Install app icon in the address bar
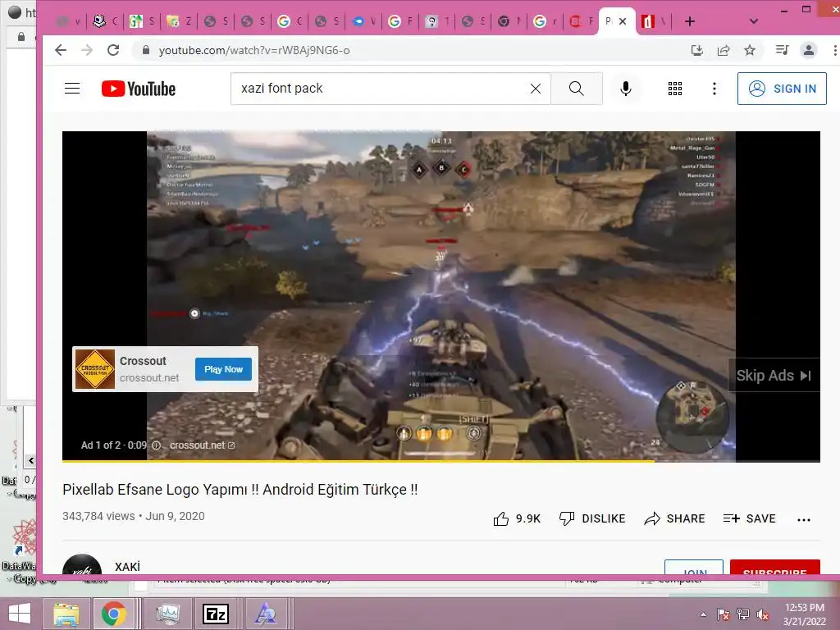Screen dimensions: 840x630 coord(697,50)
